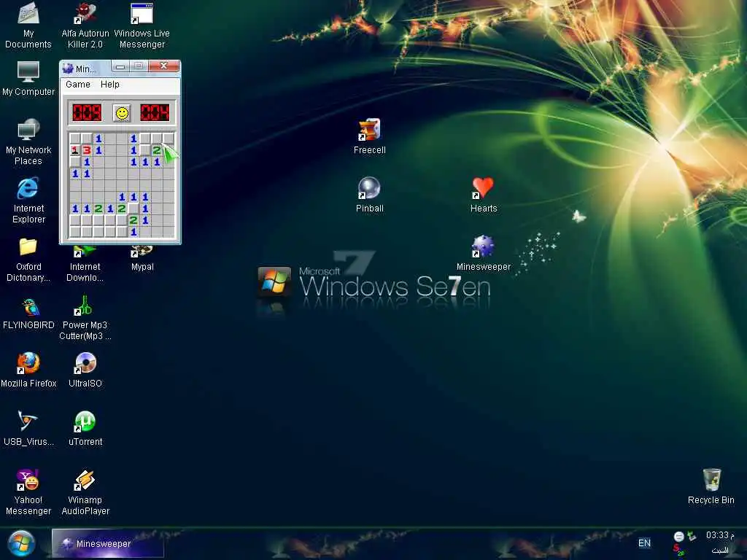Open the My Documents desktop icon

(x=28, y=25)
